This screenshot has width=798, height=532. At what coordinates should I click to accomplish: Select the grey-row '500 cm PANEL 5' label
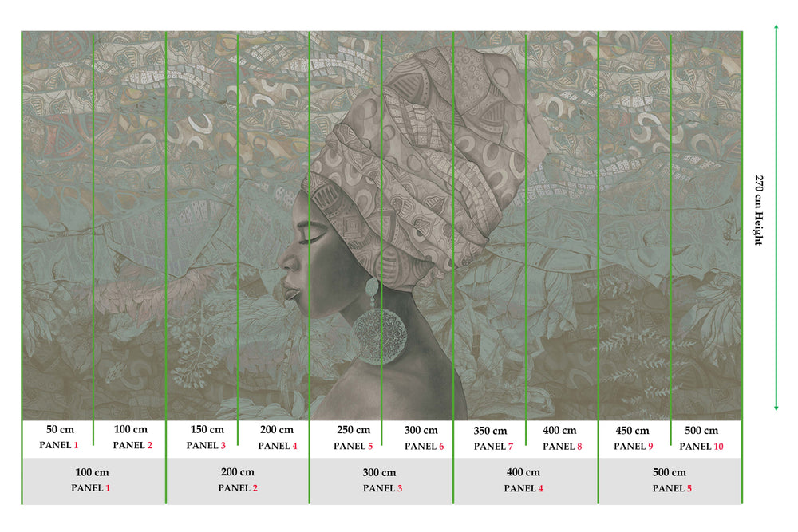tap(671, 480)
